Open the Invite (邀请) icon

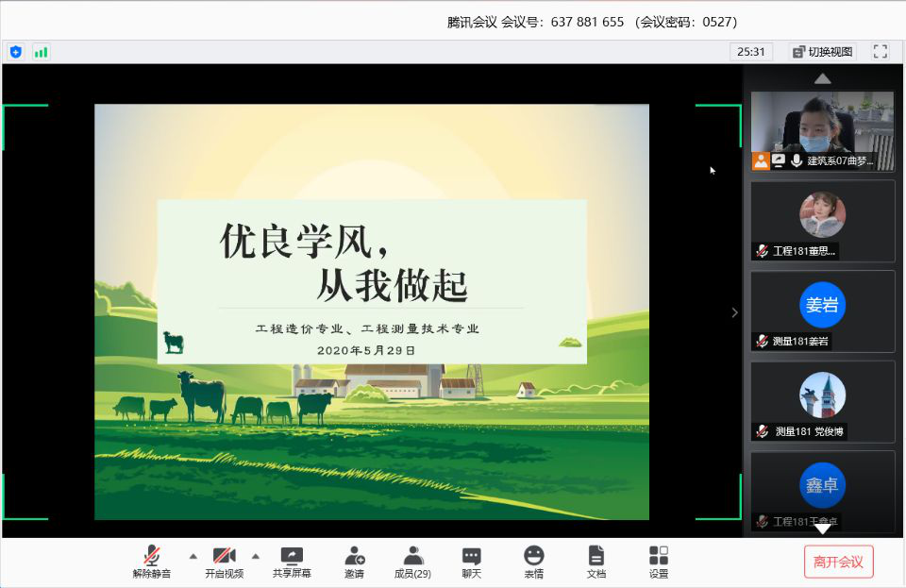[x=354, y=562]
